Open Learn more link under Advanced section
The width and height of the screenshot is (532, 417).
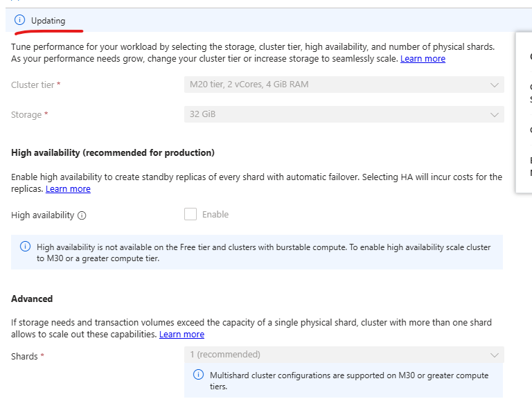(x=181, y=335)
